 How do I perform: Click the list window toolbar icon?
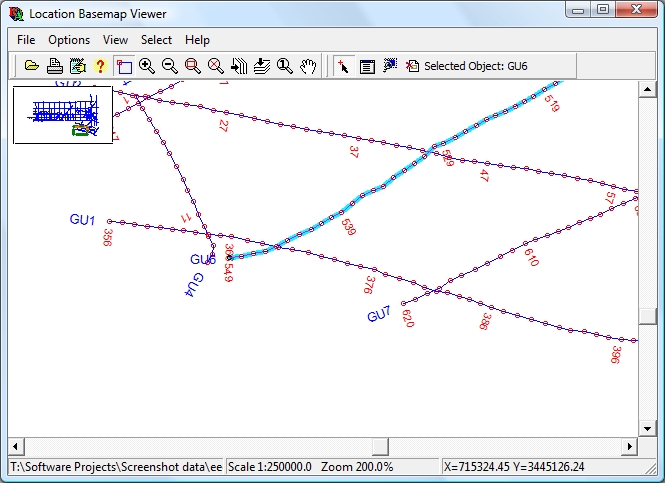pyautogui.click(x=367, y=66)
